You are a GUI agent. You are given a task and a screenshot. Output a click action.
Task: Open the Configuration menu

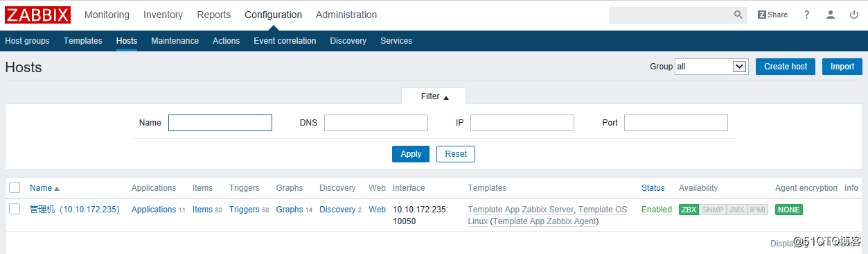tap(273, 15)
